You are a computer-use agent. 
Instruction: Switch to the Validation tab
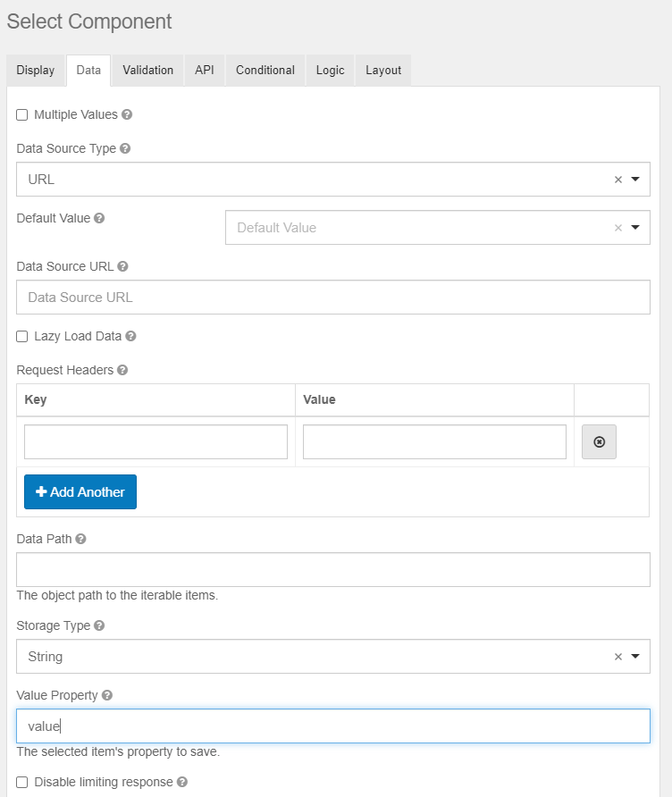point(147,70)
